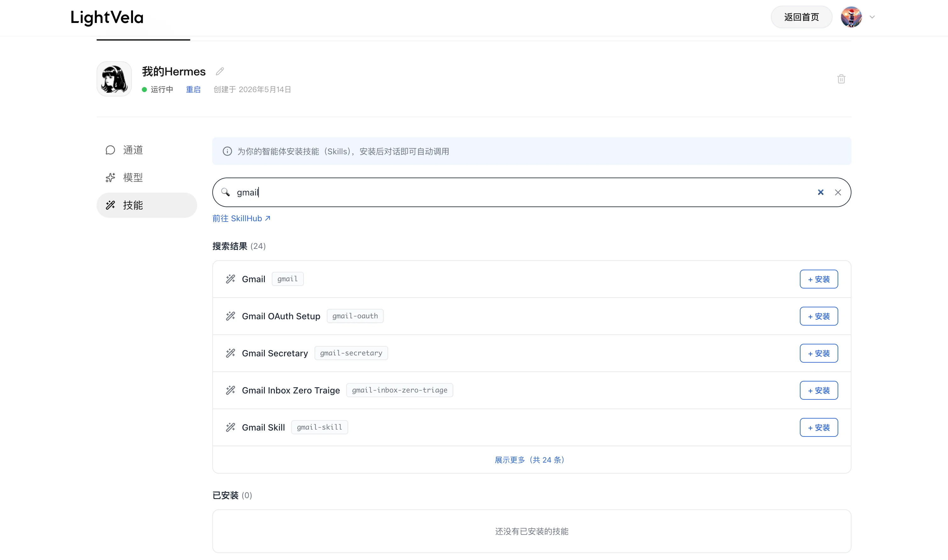948x560 pixels.
Task: Expand the account dropdown chevron
Action: 872,17
